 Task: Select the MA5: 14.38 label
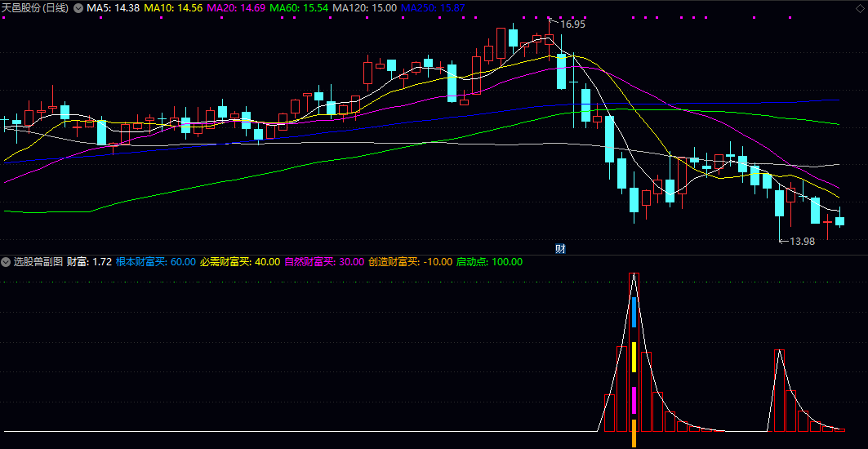coord(113,8)
